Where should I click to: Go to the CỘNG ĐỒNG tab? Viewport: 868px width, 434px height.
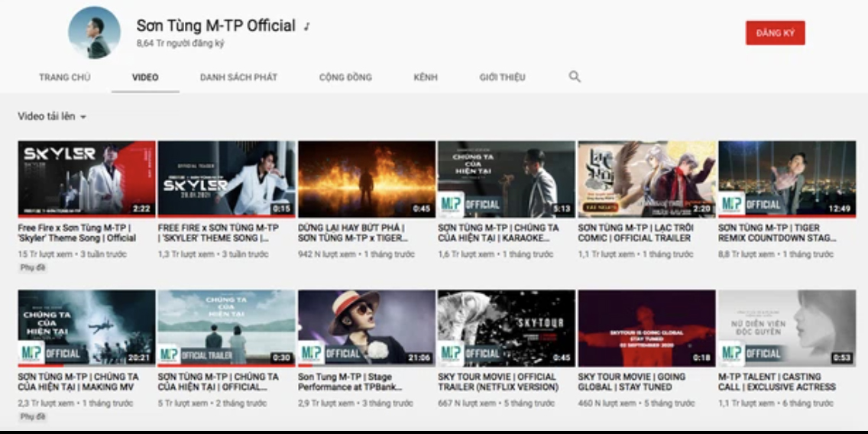coord(345,77)
